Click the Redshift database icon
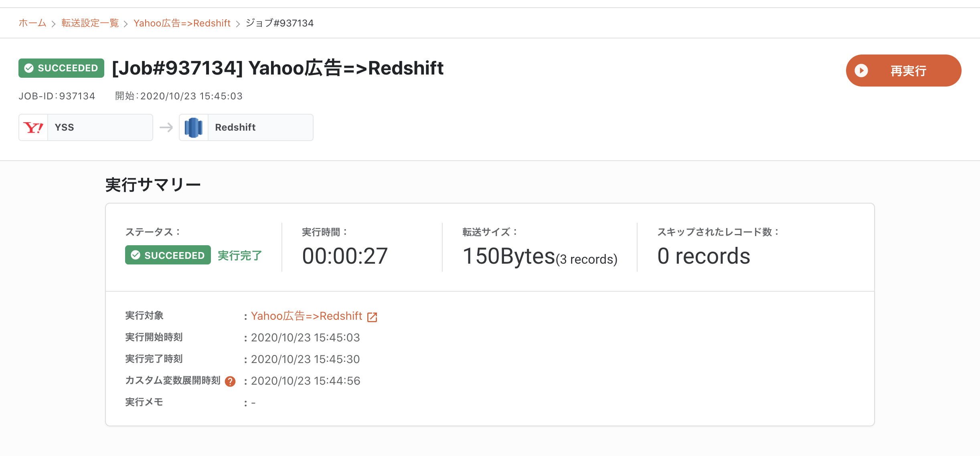 [194, 127]
